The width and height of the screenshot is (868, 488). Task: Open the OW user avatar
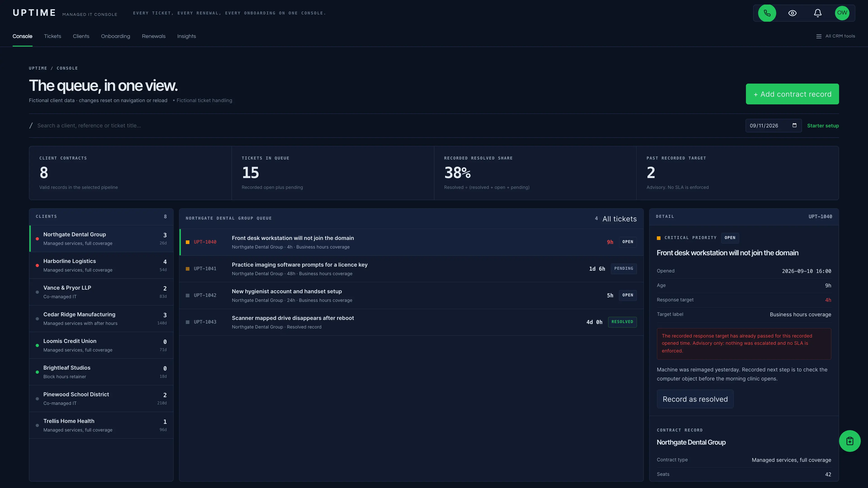coord(842,13)
